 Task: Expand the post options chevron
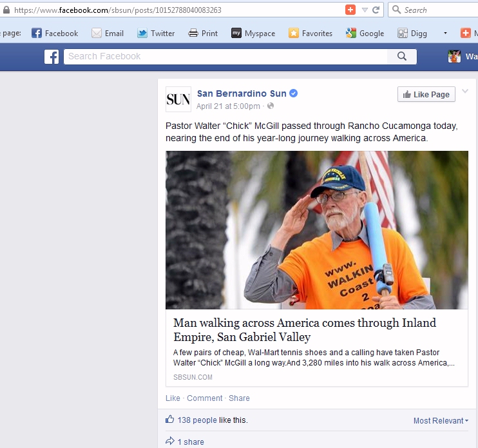point(465,91)
